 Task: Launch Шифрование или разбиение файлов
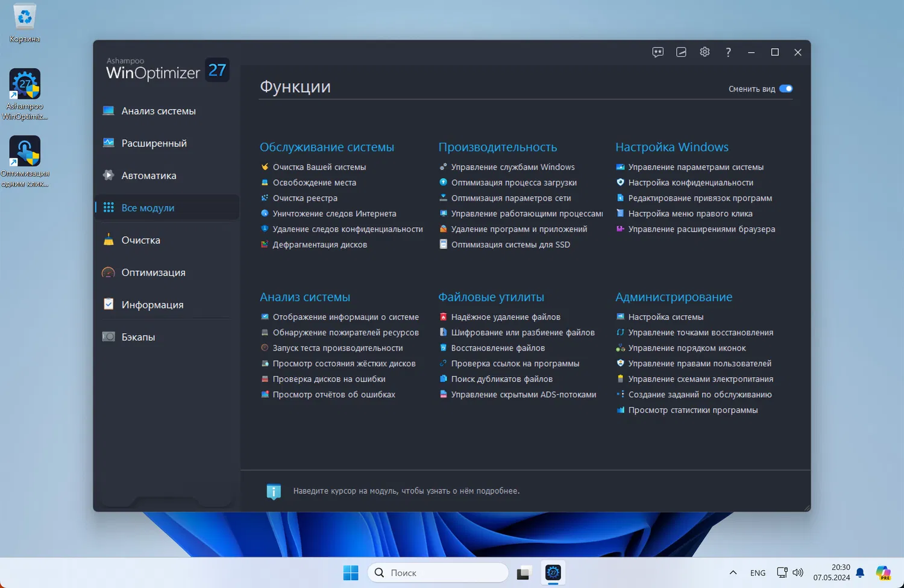(523, 333)
